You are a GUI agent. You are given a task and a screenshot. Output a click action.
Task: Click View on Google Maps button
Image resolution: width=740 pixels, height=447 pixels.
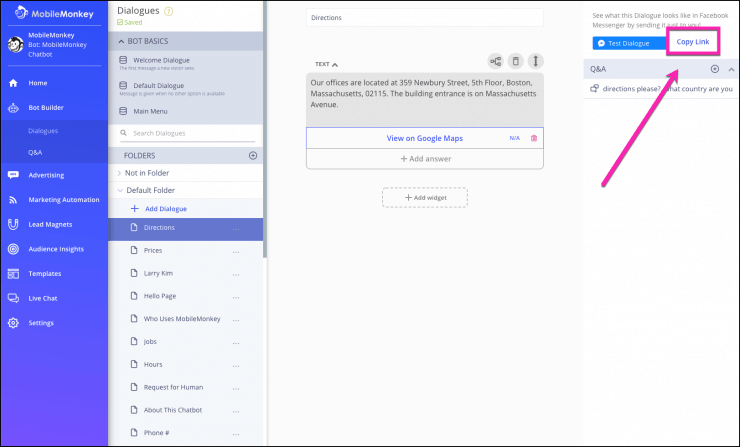[425, 138]
